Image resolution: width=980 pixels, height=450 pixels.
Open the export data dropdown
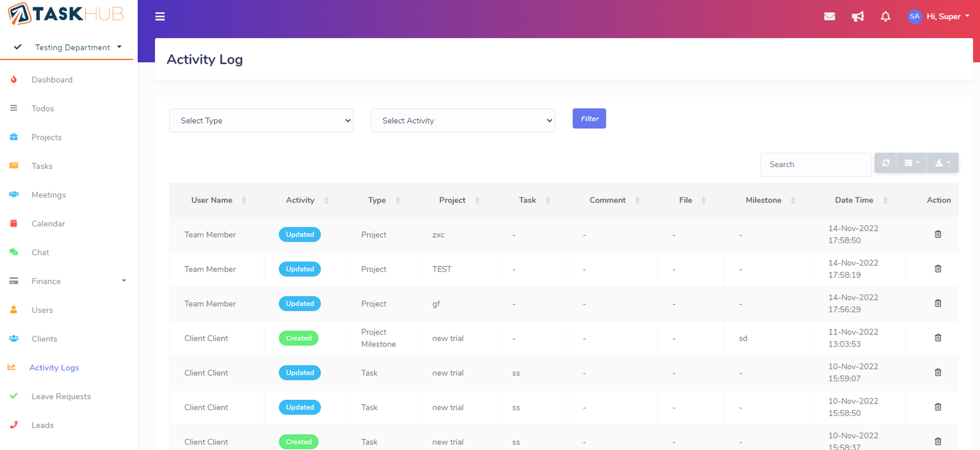[943, 163]
